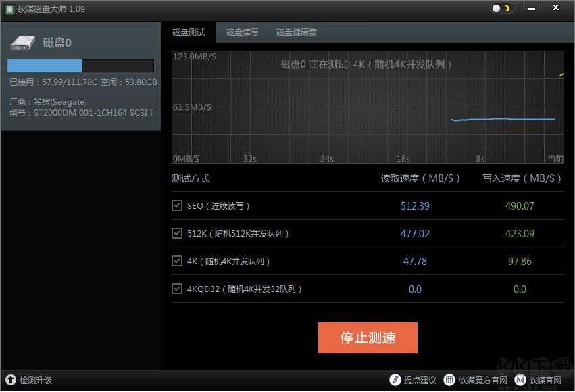Select the 磁盘测试 tab
The image size is (575, 392).
tap(189, 31)
